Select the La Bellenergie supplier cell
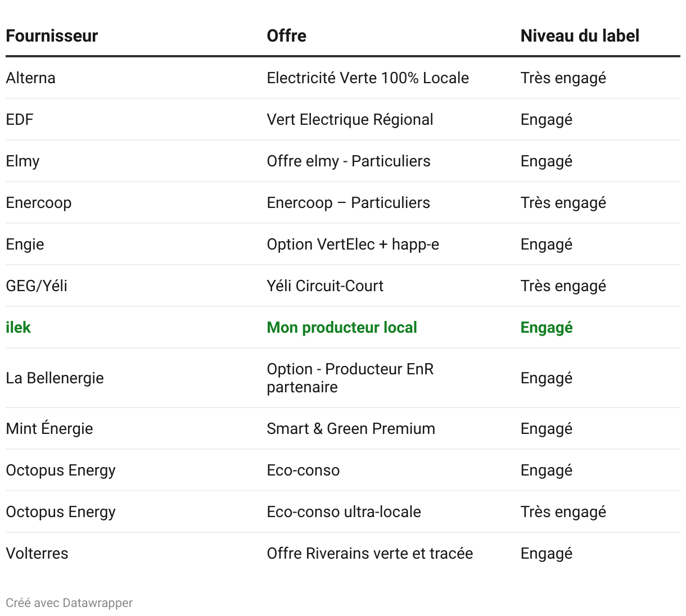Image resolution: width=686 pixels, height=616 pixels. (x=55, y=378)
